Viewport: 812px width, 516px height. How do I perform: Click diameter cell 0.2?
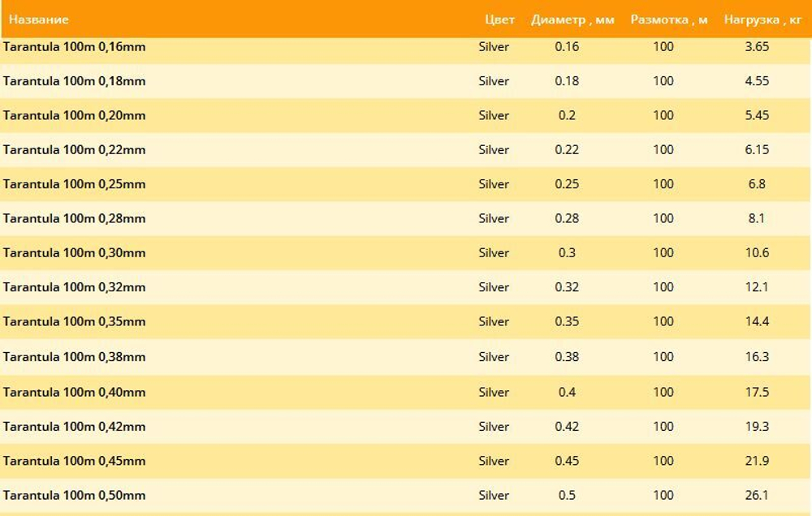click(567, 115)
